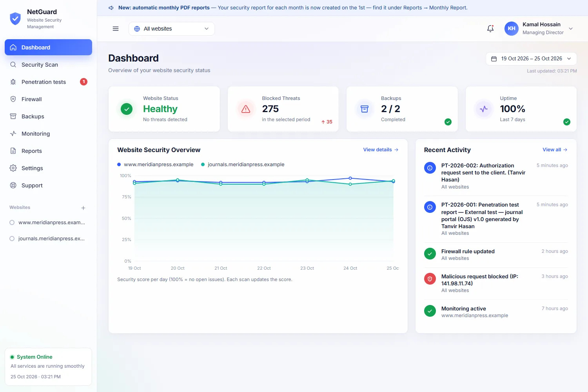588x392 pixels.
Task: Click the Backups archive box card icon
Action: point(365,109)
